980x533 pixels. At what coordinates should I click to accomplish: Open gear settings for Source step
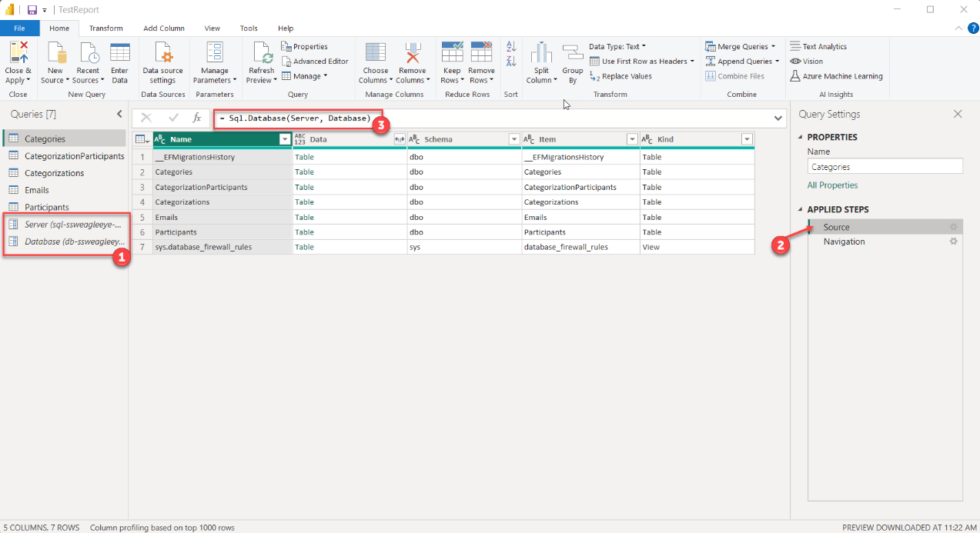point(953,227)
